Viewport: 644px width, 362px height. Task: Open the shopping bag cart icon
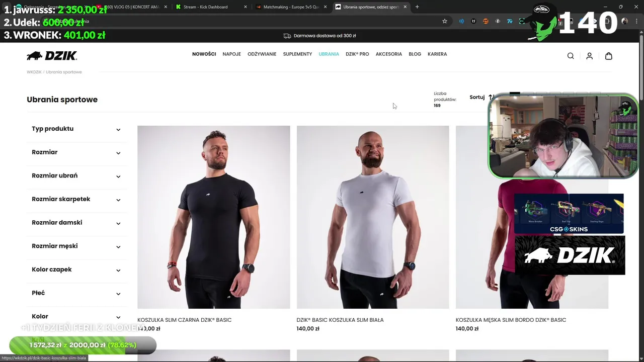[608, 56]
